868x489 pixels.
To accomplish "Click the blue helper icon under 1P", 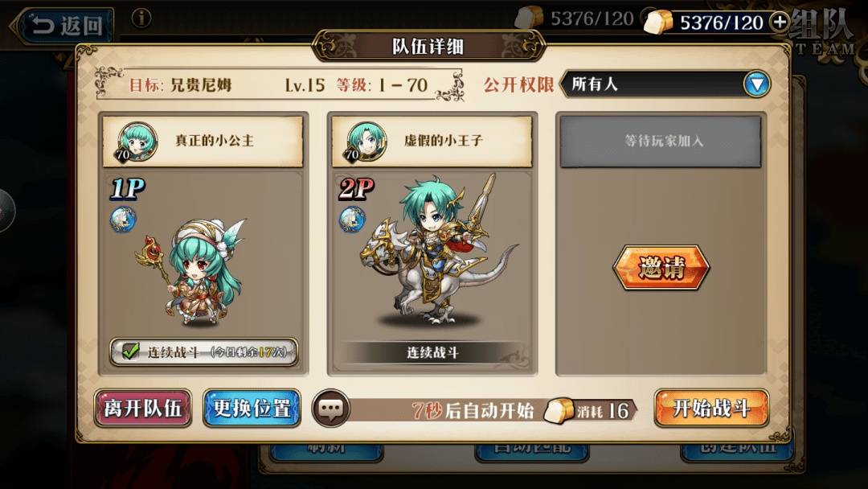I will point(123,220).
